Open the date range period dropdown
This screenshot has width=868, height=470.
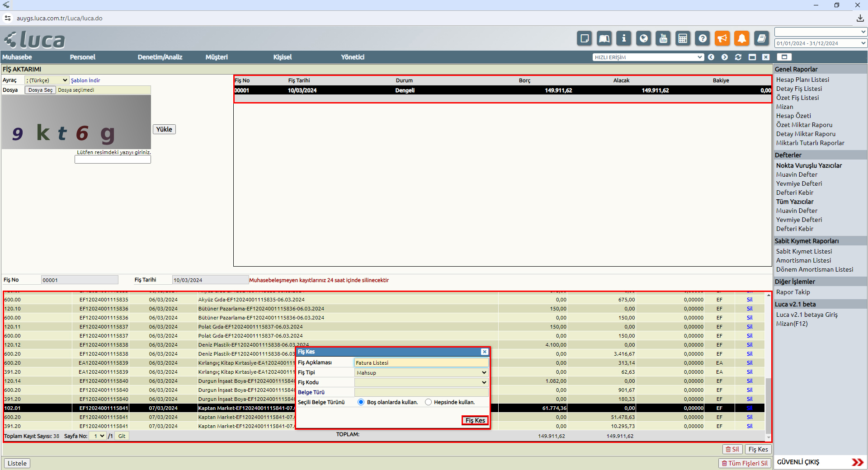tap(821, 43)
